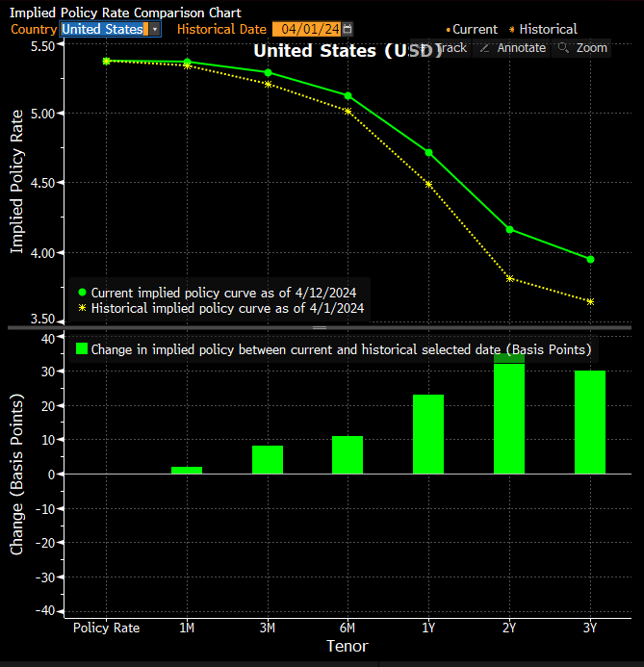Click 'Change in implied policy' legend text
The height and width of the screenshot is (667, 644).
[341, 349]
